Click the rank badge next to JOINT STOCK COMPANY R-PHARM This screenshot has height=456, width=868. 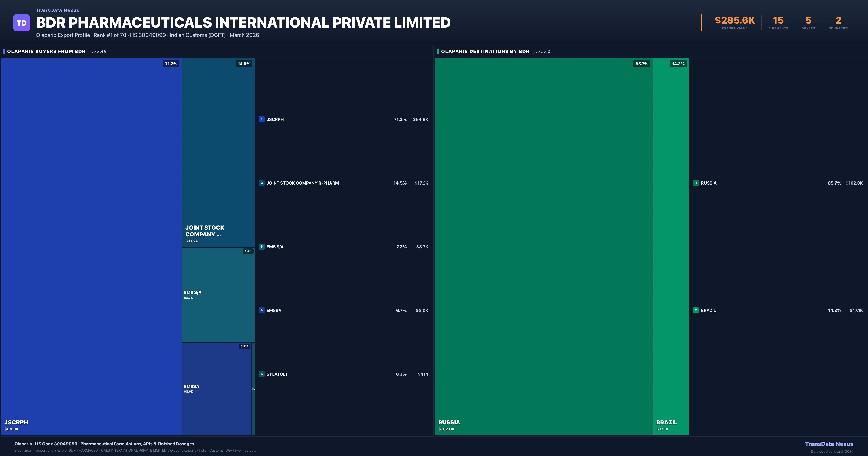pos(261,183)
